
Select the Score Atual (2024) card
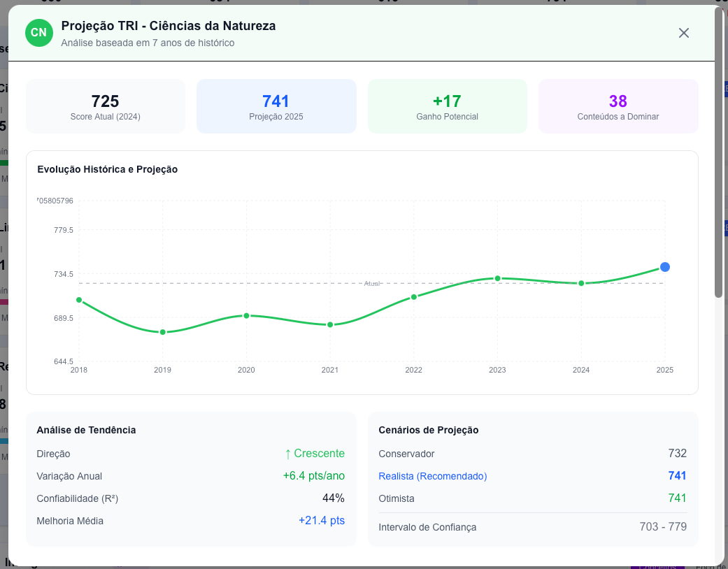coord(106,106)
